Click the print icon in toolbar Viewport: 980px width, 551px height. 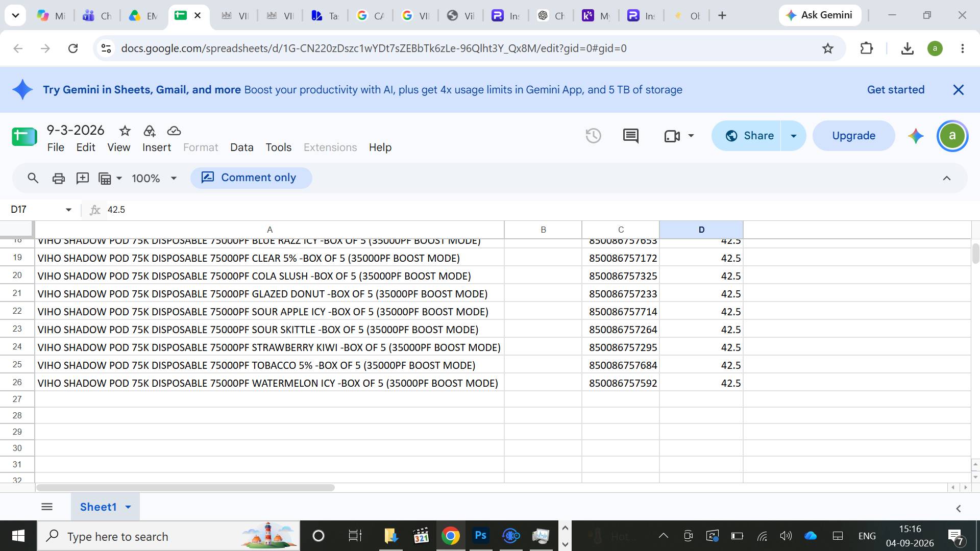pos(59,178)
